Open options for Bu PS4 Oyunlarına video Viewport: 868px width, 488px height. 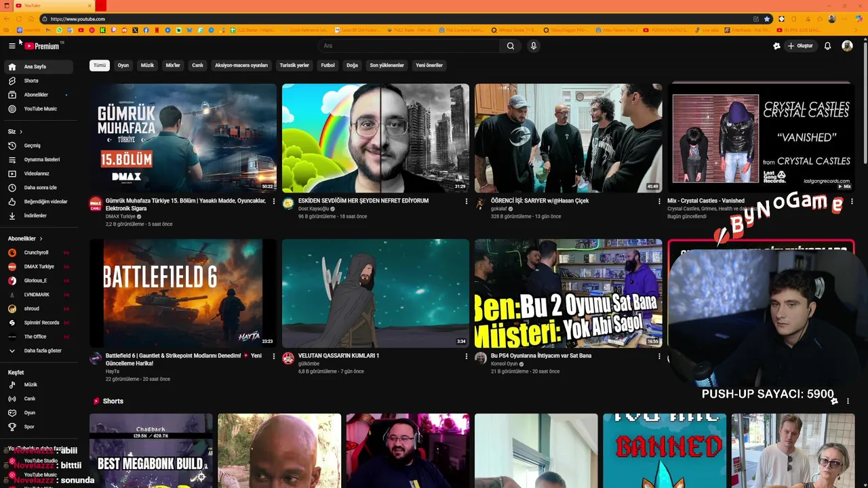click(659, 356)
